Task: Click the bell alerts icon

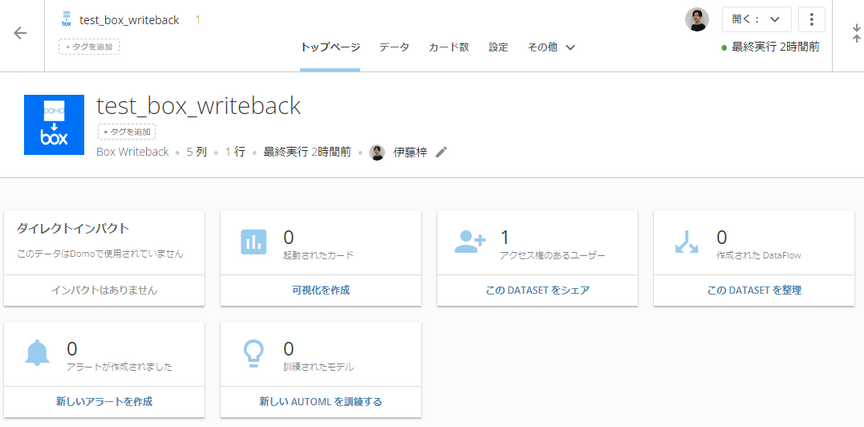Action: point(37,353)
